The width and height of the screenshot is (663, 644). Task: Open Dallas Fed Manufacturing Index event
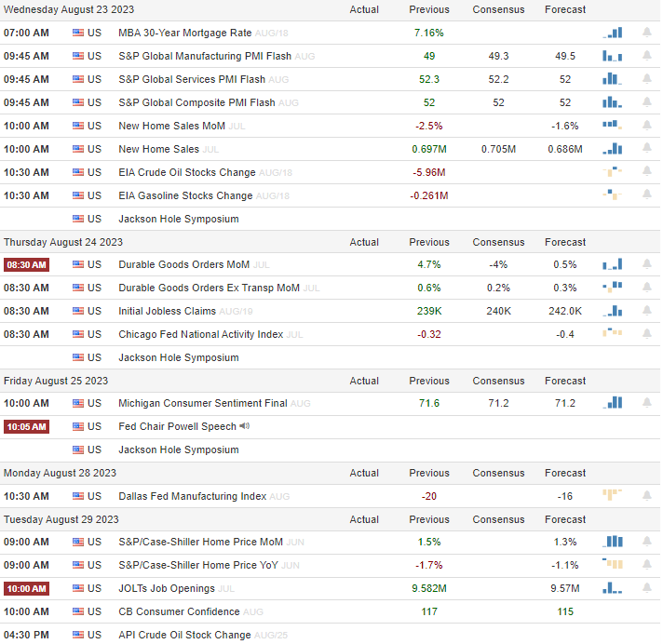coord(193,496)
